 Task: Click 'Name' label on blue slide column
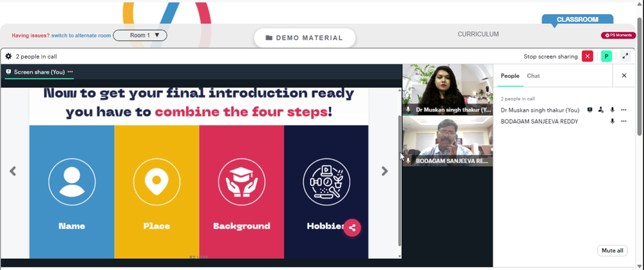point(72,226)
